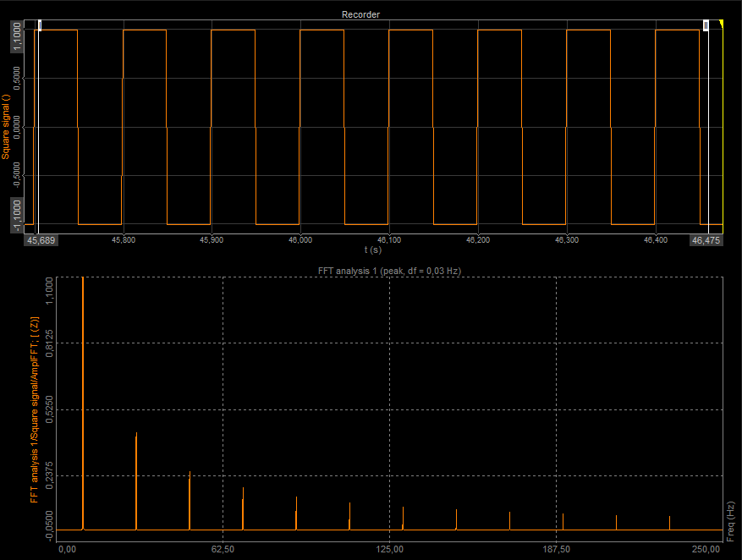Edit FFT Y-axis minimum -0,0500
742x560 pixels.
point(48,525)
